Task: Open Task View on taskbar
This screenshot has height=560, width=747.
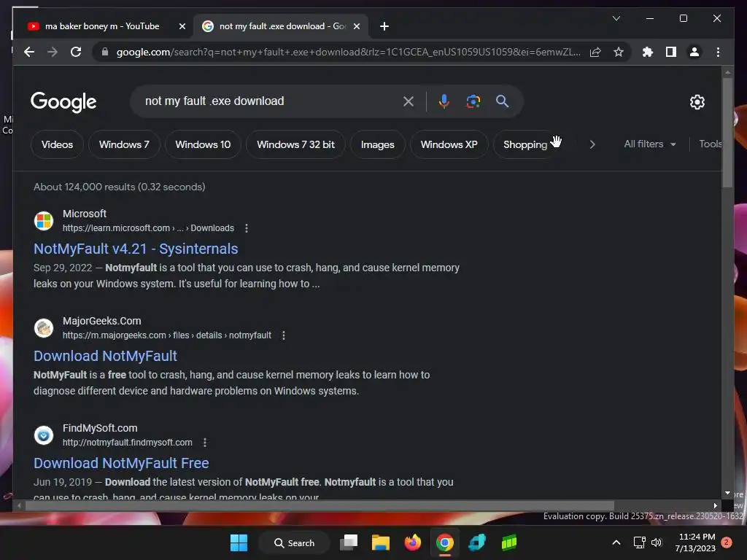Action: click(x=349, y=542)
